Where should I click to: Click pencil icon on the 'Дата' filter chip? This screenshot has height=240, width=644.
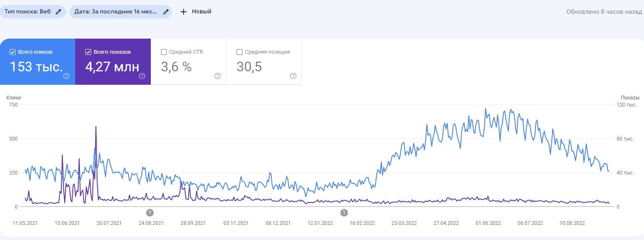tap(166, 12)
